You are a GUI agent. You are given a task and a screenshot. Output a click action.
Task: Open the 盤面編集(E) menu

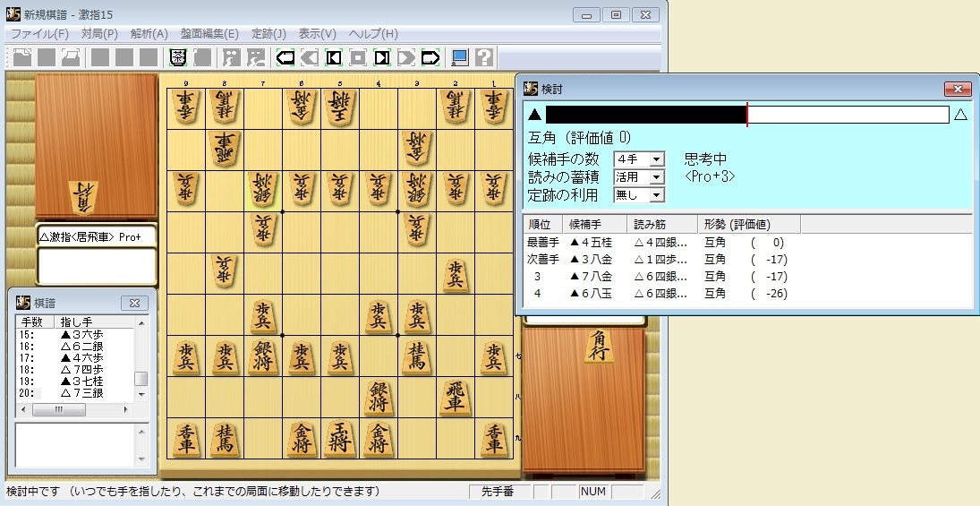click(210, 34)
